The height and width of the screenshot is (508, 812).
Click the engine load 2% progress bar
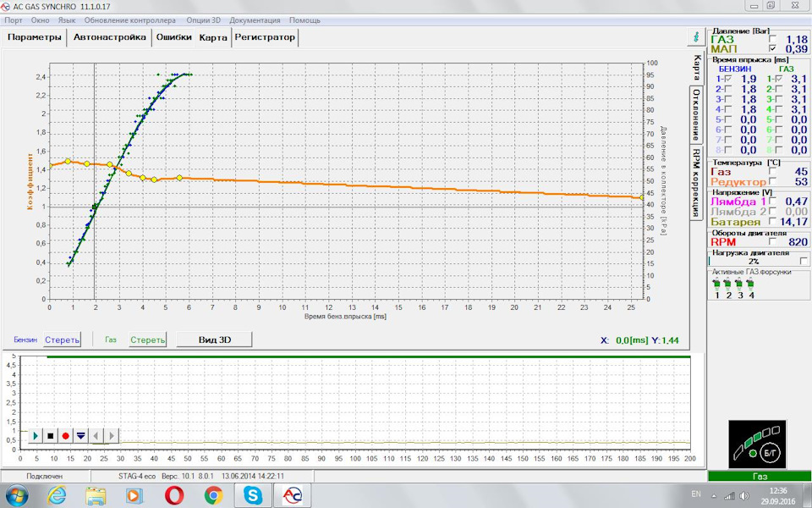[x=754, y=262]
